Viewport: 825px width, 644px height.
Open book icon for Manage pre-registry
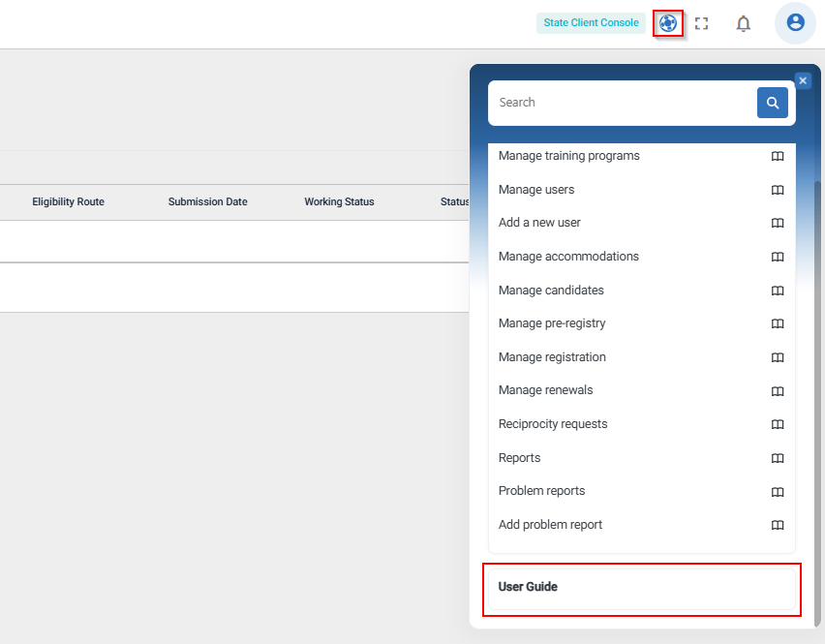coord(778,323)
